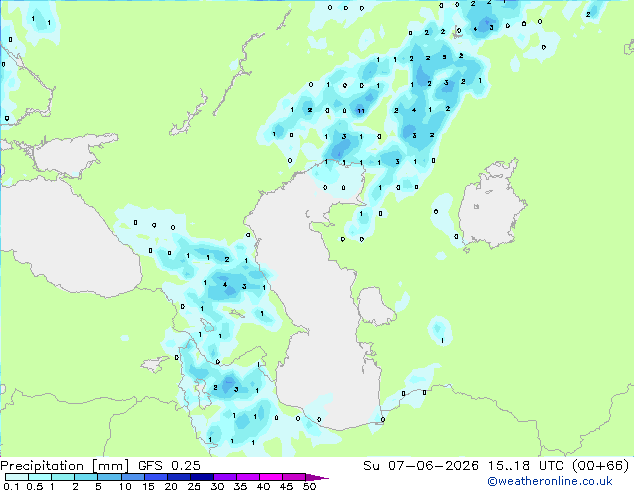Screen dimensions: 634x490
Task: Select the 15–20 mm legend swatch
Action: [x=156, y=477]
